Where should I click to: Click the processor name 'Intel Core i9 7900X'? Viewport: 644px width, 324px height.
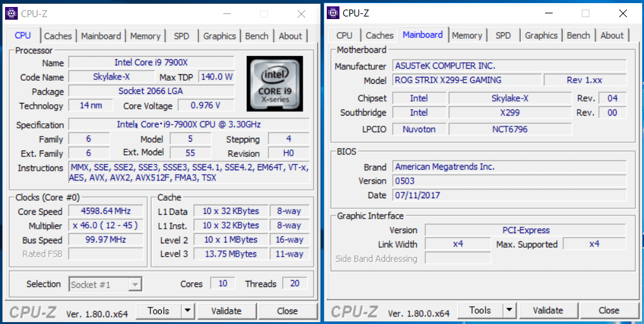(x=152, y=62)
